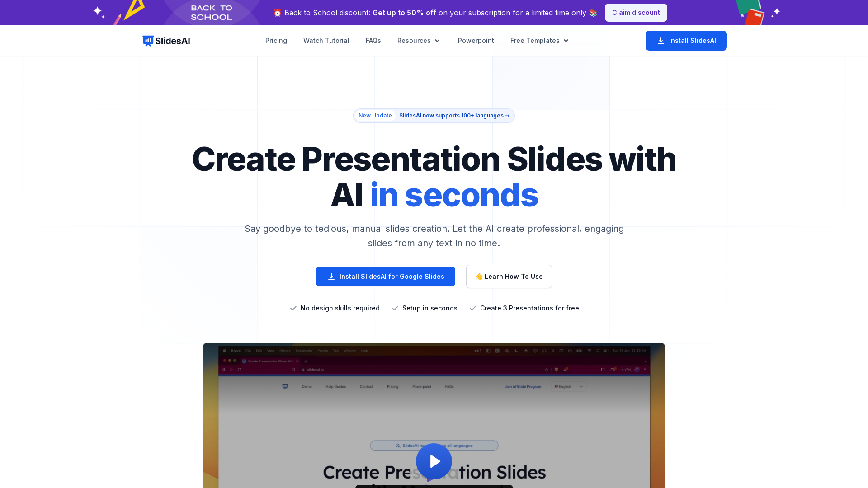
Task: Click the SlidesAI logo icon
Action: [147, 41]
